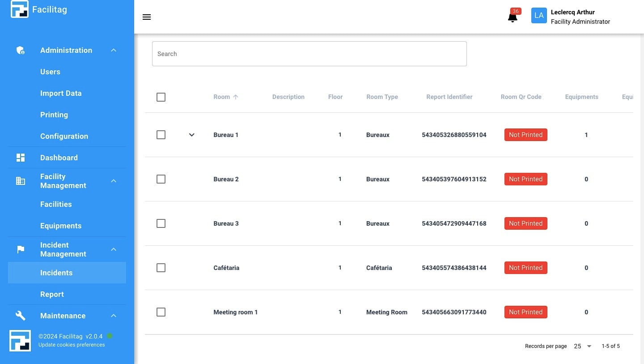Open the Records per page dropdown

coord(583,346)
